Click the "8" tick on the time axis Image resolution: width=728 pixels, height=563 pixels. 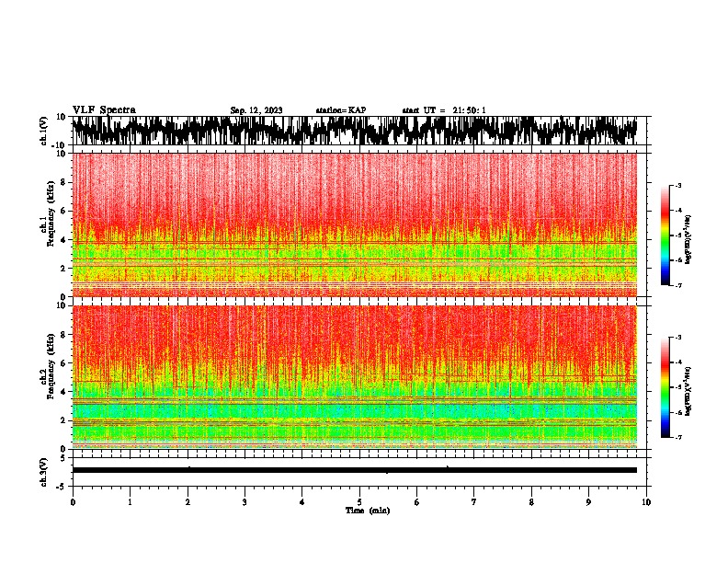[x=531, y=502]
